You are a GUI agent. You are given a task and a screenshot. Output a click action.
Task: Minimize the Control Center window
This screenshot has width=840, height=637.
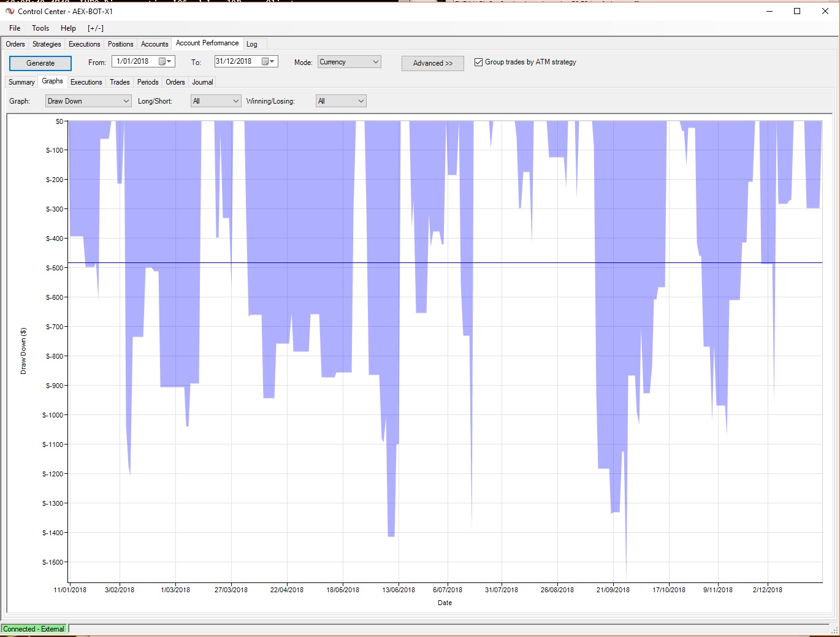coord(769,11)
